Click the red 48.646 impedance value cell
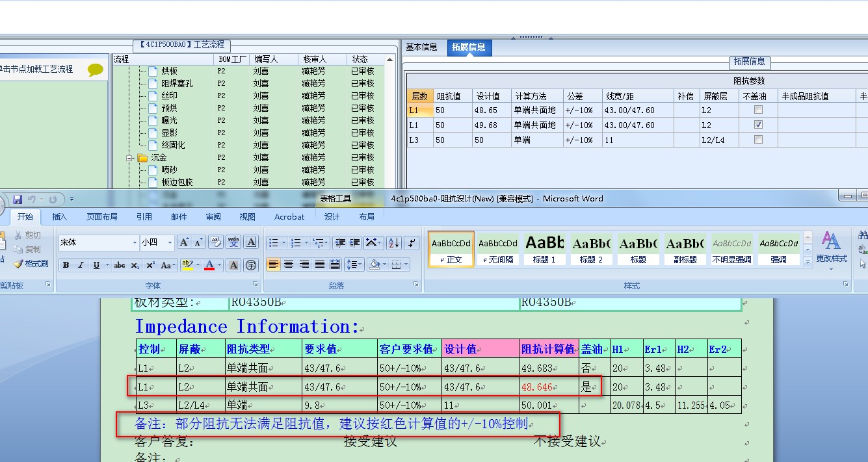 [x=549, y=387]
